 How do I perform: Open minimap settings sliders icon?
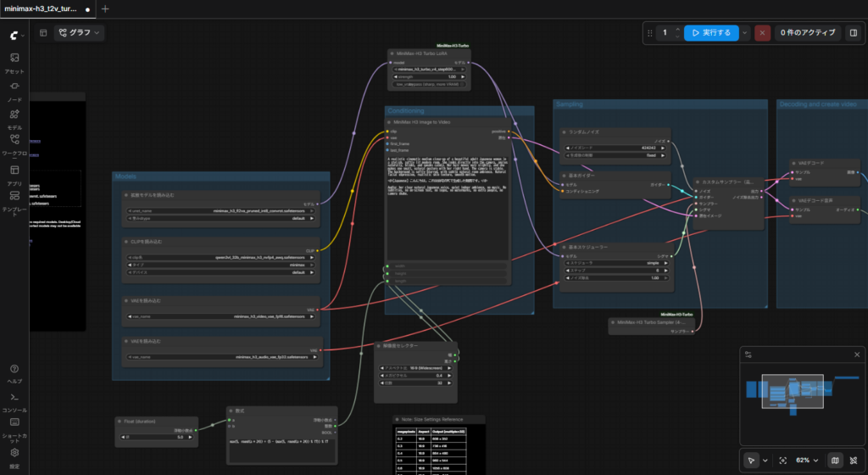748,355
